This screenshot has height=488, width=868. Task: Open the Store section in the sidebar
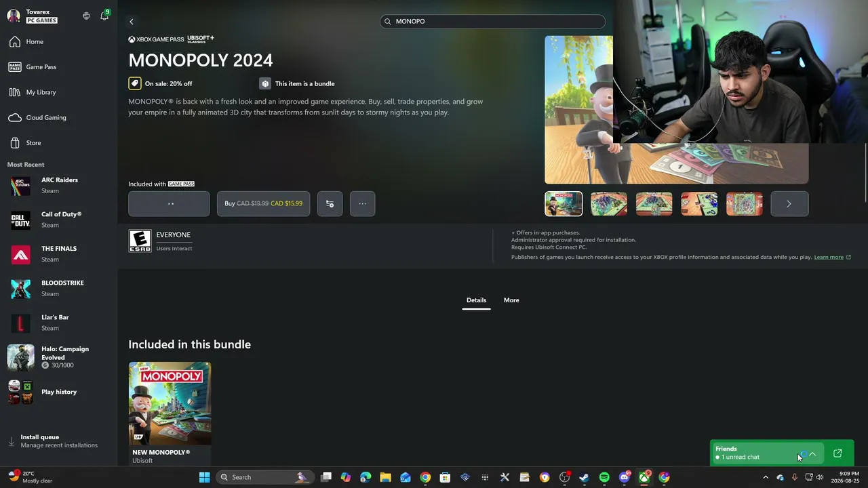(58, 143)
